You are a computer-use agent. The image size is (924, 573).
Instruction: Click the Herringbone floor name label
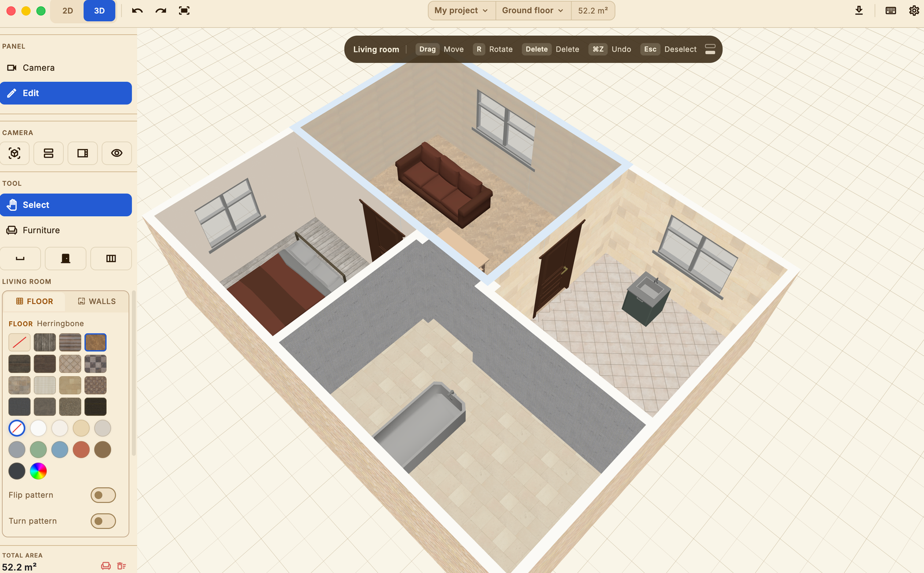coord(60,323)
